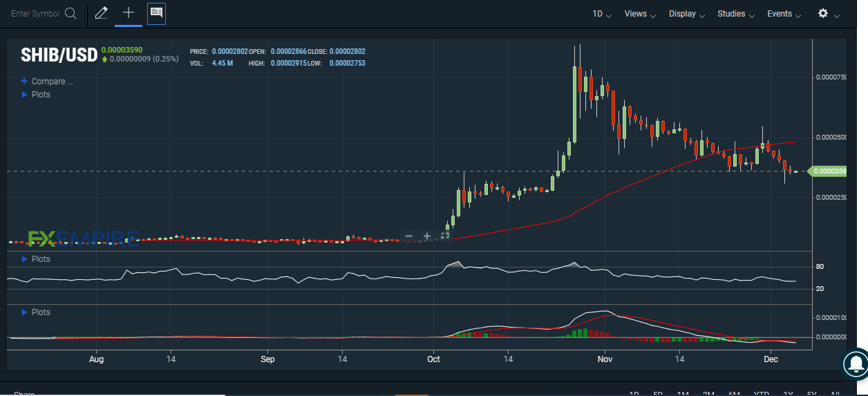
Task: Open the Views menu
Action: 639,14
